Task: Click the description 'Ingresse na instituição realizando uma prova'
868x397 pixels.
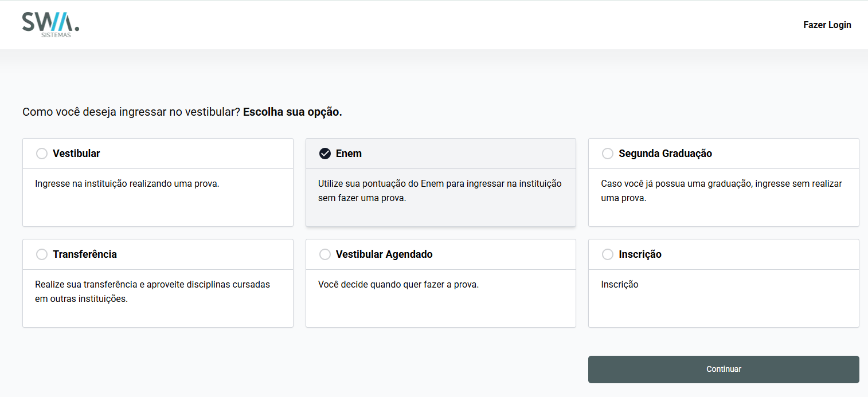Action: coord(127,184)
